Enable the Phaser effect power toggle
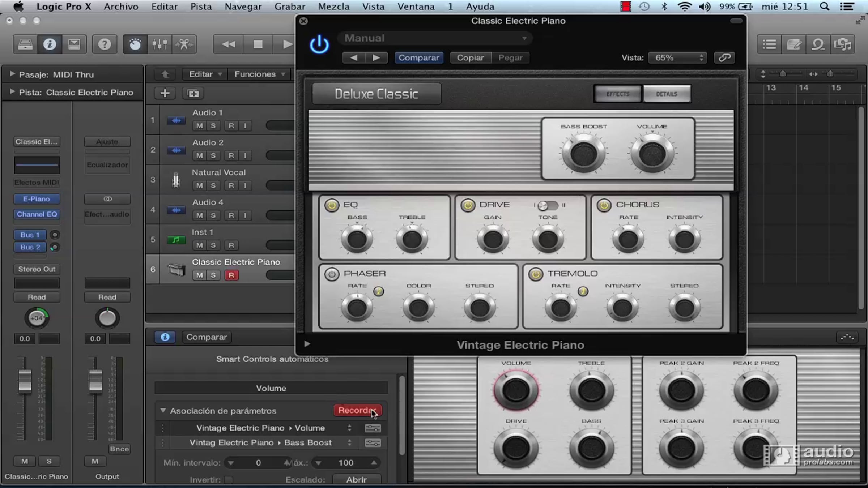The image size is (868, 488). [x=331, y=274]
